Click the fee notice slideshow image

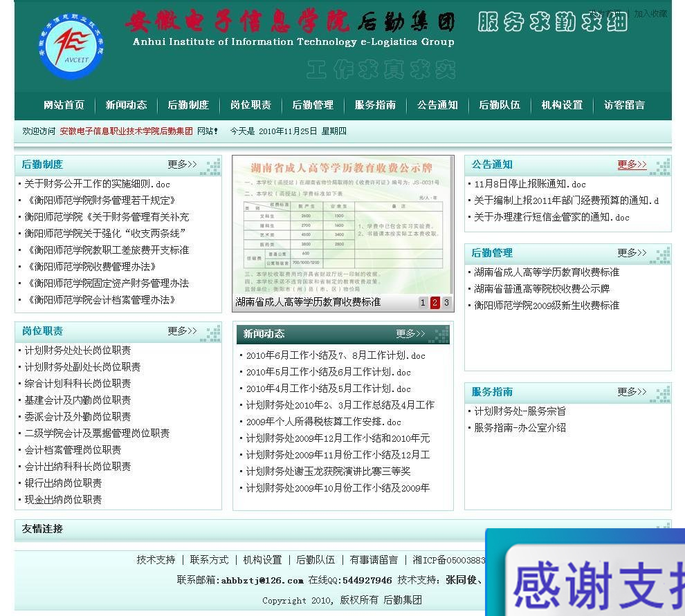343,225
